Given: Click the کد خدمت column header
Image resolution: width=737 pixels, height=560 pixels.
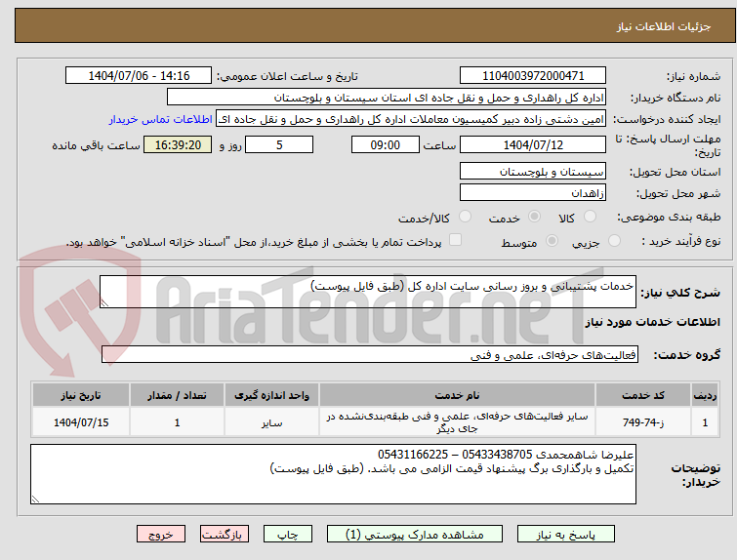Looking at the screenshot, I should pos(643,395).
